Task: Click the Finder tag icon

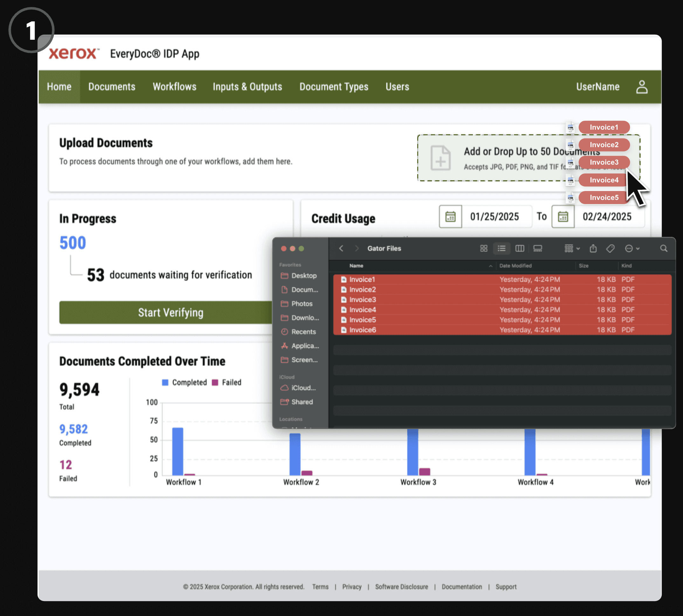Action: 610,249
